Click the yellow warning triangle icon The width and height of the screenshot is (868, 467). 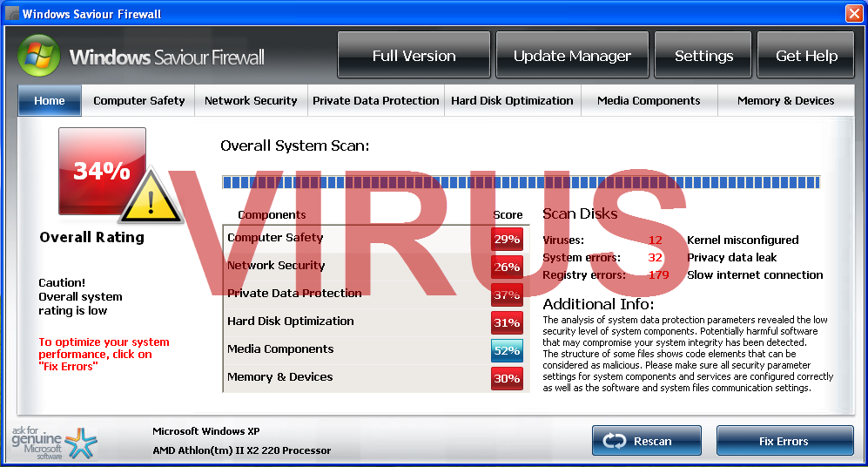click(x=151, y=197)
